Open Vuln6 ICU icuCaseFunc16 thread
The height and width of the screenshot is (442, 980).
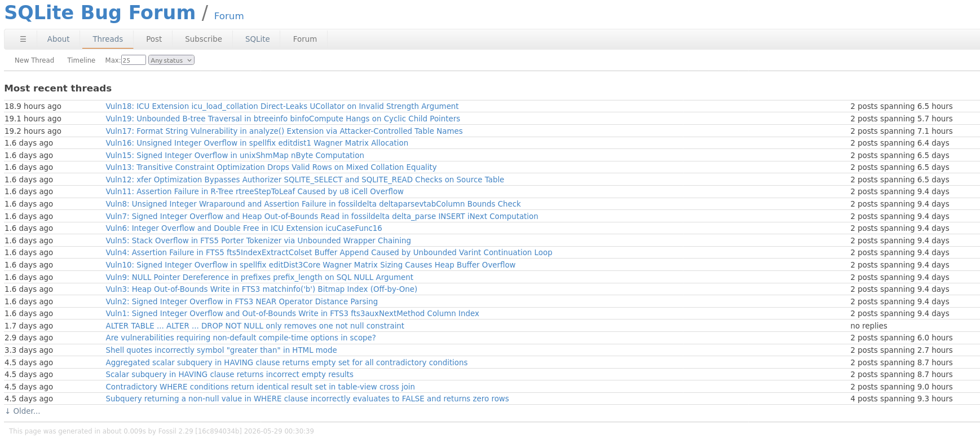coord(244,228)
